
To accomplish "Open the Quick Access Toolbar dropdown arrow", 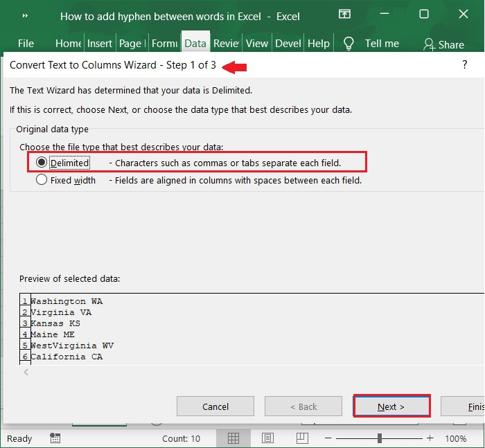I will (x=25, y=15).
